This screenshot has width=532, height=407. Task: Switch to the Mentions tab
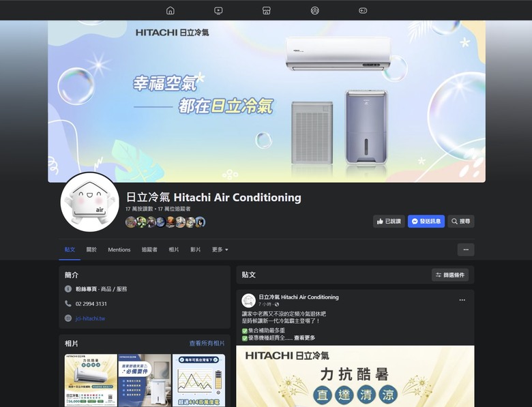click(x=119, y=250)
